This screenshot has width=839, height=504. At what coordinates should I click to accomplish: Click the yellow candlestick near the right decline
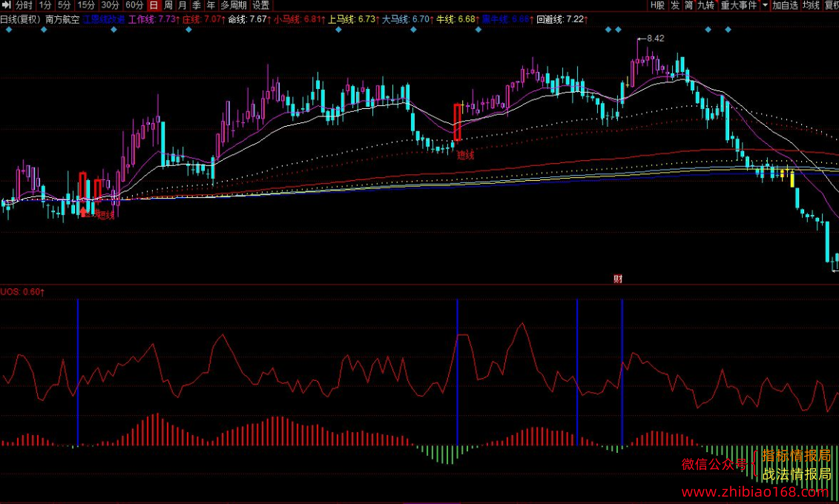tap(792, 177)
